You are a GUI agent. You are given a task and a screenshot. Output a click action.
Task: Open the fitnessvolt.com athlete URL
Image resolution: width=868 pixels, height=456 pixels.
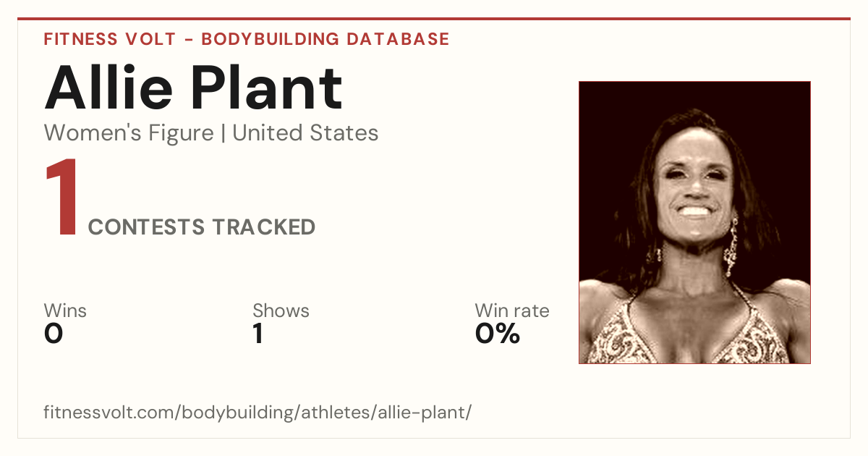258,413
